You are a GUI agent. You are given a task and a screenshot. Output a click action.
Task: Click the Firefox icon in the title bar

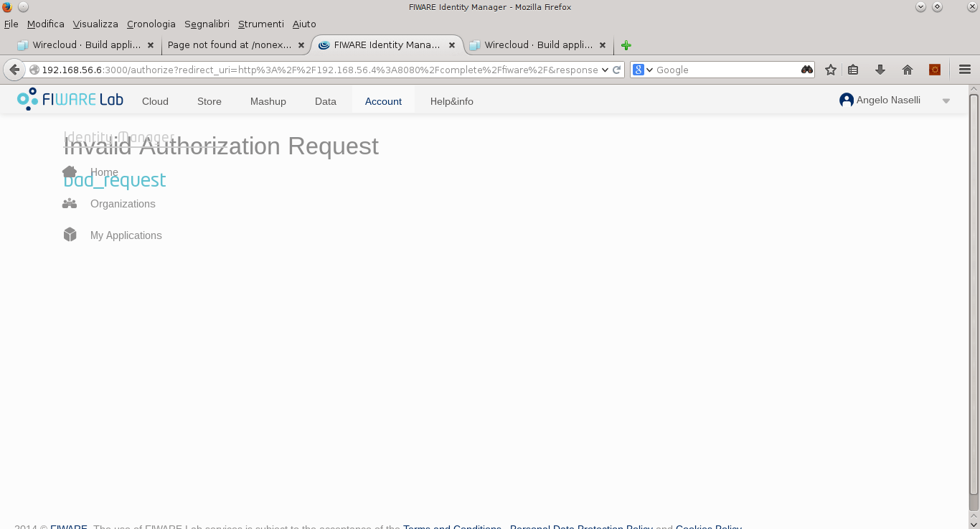[x=7, y=6]
